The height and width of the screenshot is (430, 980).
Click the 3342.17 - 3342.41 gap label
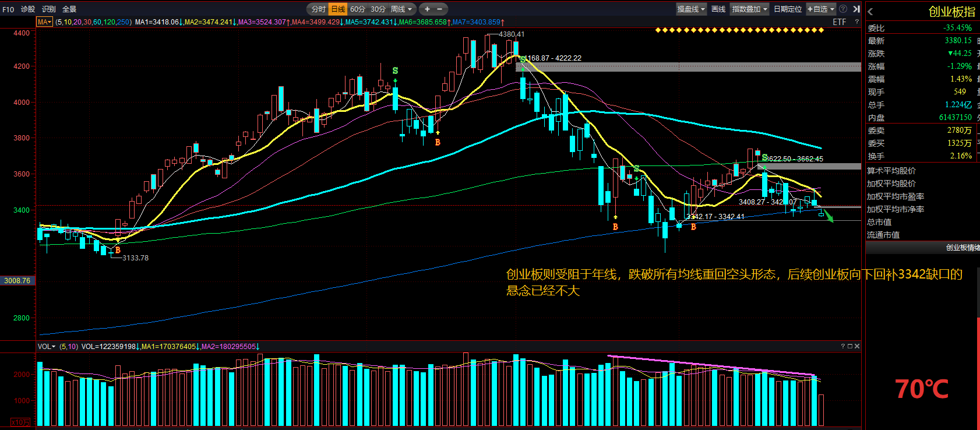click(715, 217)
